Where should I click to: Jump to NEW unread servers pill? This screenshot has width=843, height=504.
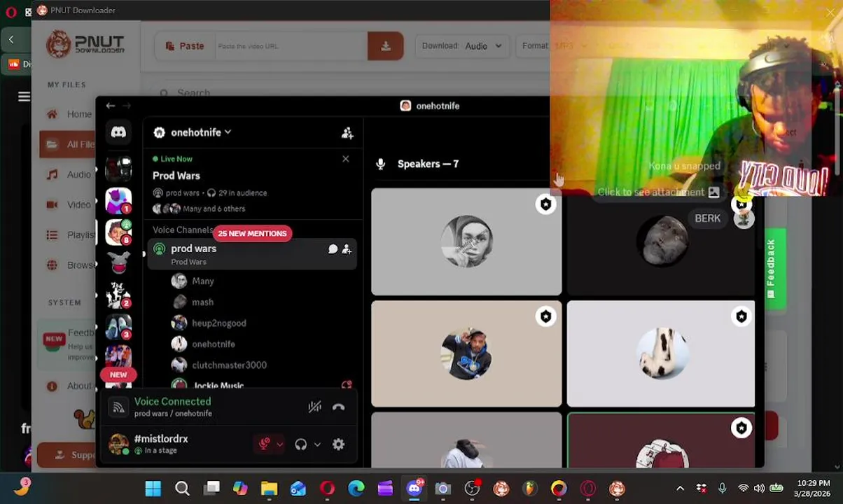point(118,374)
